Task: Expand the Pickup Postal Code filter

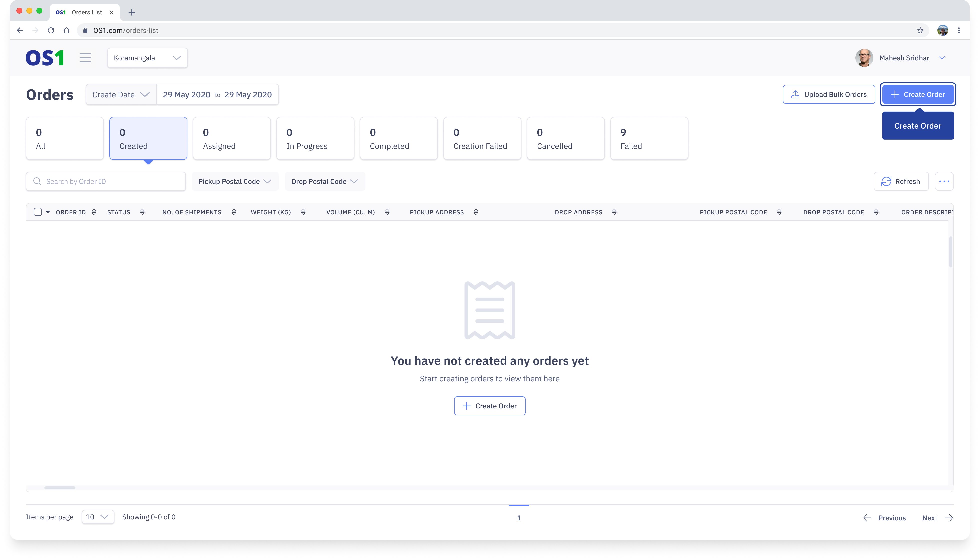Action: 235,181
